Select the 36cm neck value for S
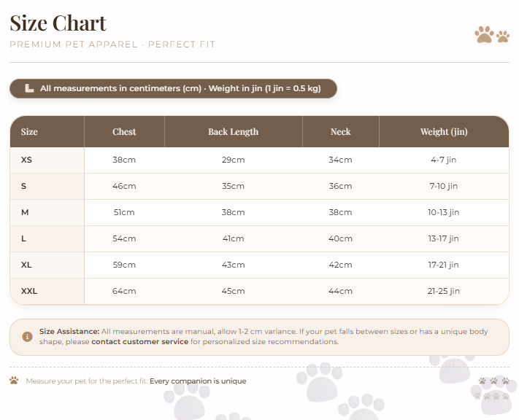 click(340, 186)
